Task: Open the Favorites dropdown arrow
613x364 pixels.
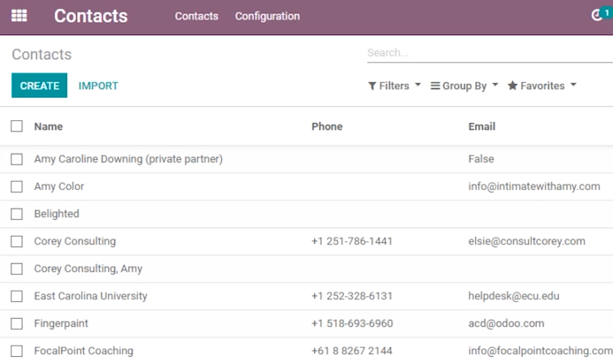Action: 573,85
